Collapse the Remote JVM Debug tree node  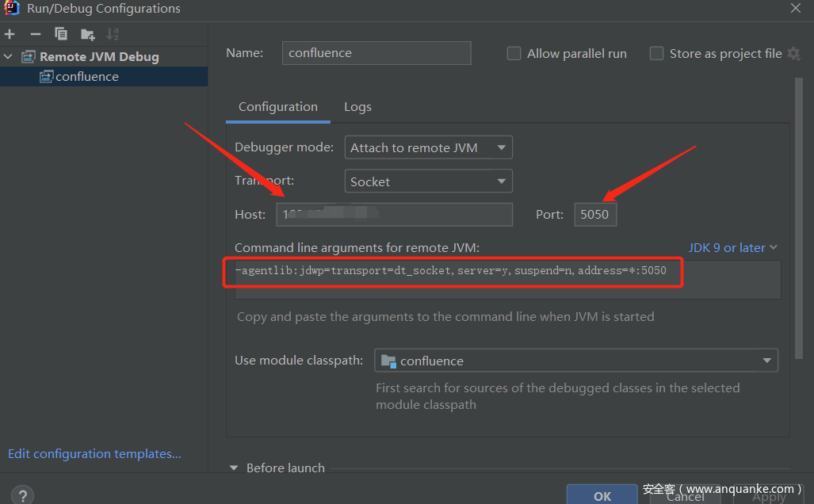point(9,57)
